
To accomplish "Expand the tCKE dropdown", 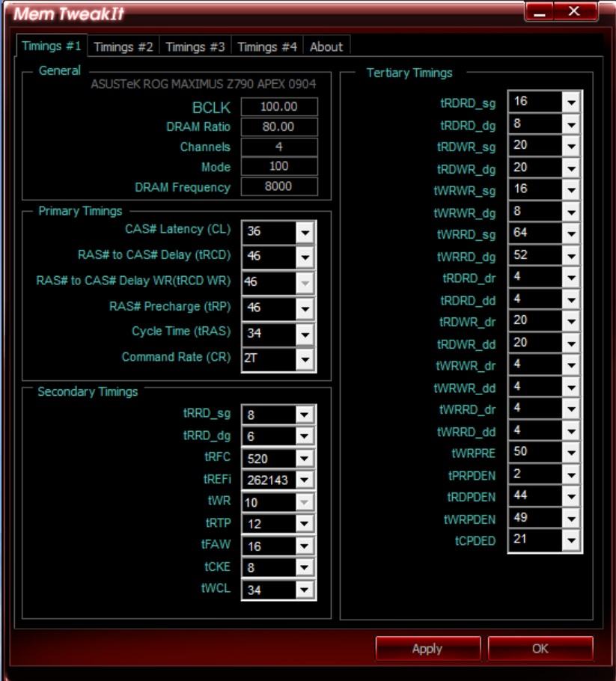I will coord(304,567).
